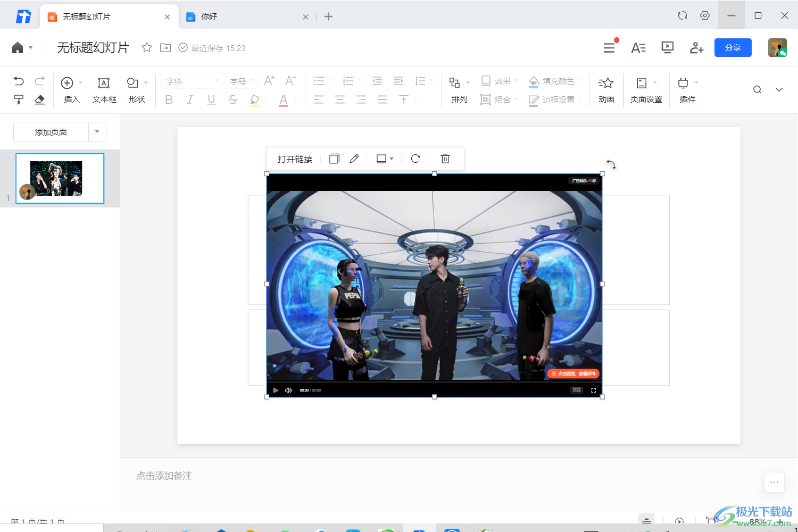Open the font size (字号) dropdown
798x532 pixels.
click(241, 81)
